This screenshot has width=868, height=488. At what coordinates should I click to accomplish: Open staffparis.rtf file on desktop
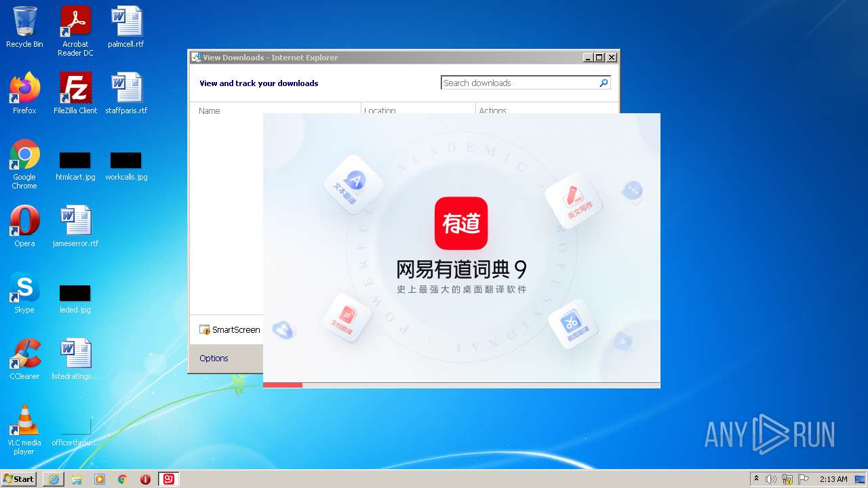click(126, 93)
